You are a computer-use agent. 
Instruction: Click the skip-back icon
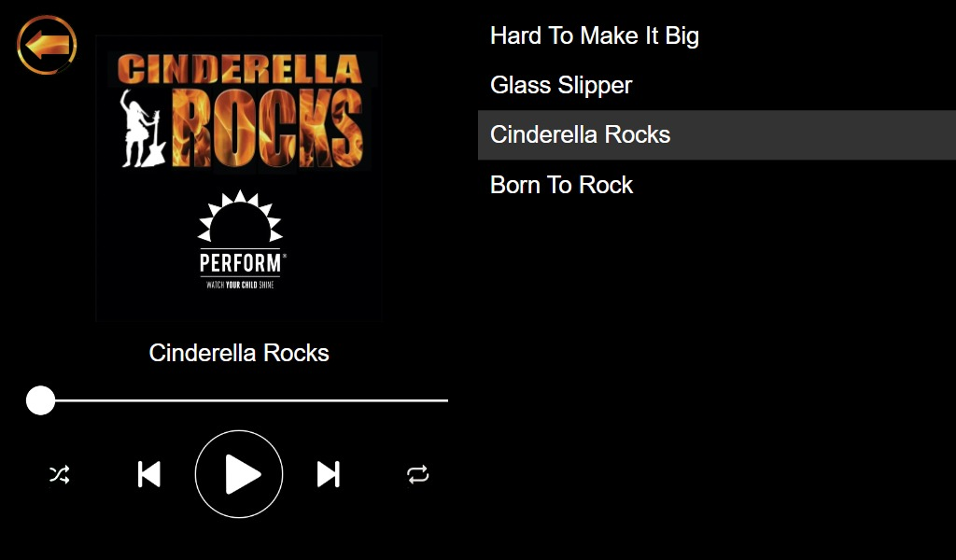[149, 473]
